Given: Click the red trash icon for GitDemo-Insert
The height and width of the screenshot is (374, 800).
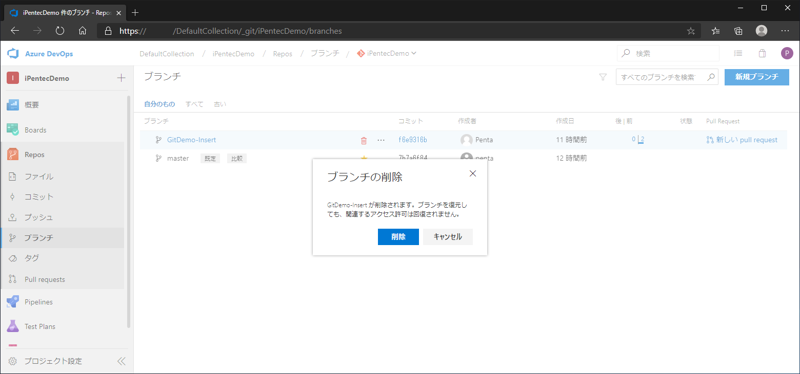Looking at the screenshot, I should [364, 140].
